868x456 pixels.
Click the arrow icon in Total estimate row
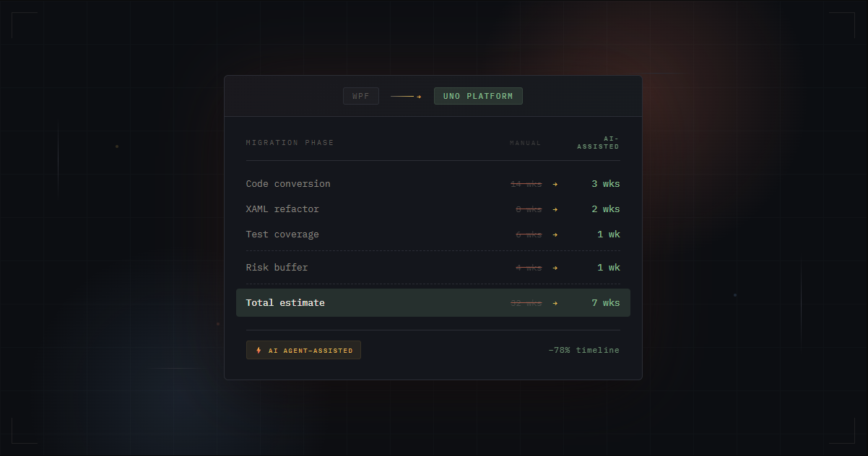tap(555, 303)
